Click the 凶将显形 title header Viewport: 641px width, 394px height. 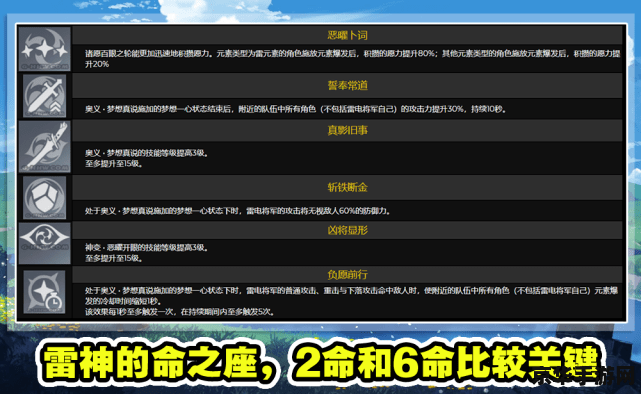347,231
